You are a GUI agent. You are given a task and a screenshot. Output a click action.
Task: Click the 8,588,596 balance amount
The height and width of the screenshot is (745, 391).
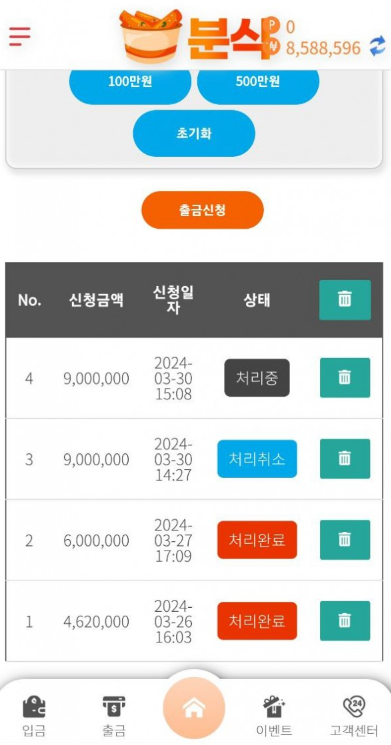[x=323, y=48]
